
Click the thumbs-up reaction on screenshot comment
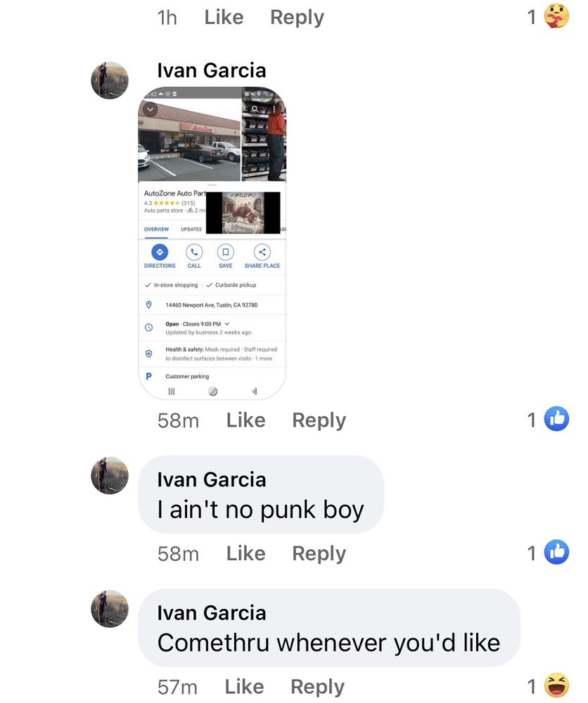tap(556, 419)
